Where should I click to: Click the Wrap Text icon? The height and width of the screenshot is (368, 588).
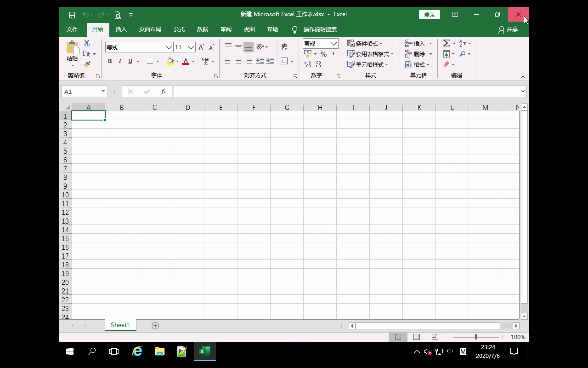pyautogui.click(x=284, y=47)
